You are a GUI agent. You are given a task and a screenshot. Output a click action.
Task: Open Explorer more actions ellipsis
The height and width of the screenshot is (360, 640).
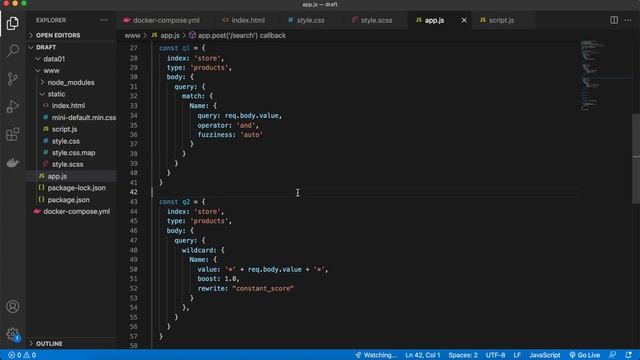[104, 20]
